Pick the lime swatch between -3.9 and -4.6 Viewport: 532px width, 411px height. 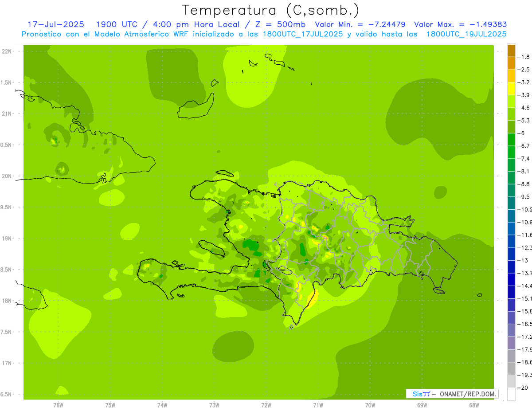click(x=511, y=102)
